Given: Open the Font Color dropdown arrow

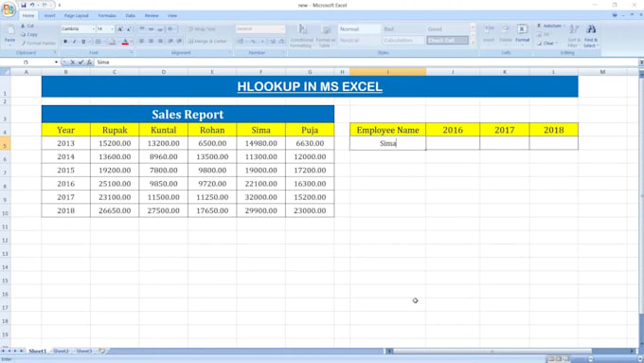Looking at the screenshot, I should [x=132, y=42].
